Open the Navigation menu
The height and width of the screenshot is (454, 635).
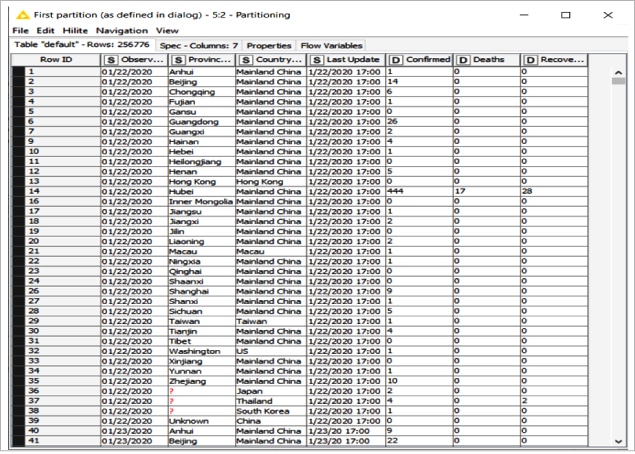(122, 31)
